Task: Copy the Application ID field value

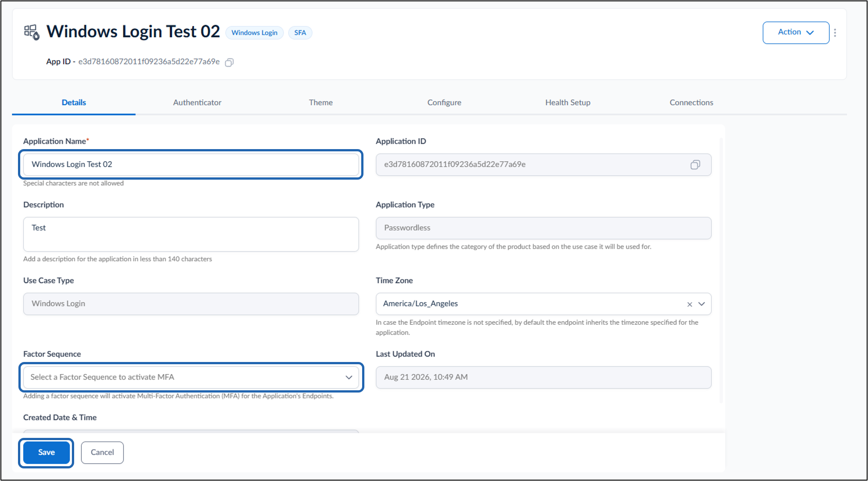Action: (x=695, y=165)
